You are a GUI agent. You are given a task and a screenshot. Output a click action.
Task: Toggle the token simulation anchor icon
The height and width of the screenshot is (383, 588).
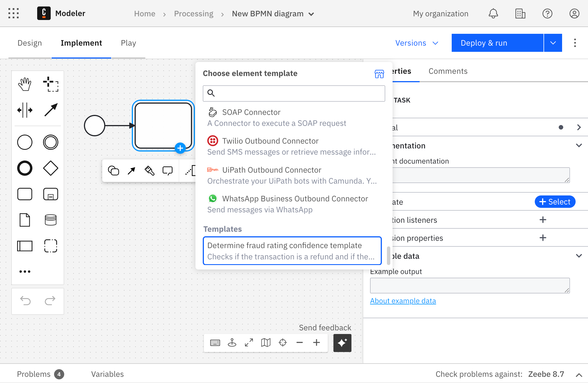pos(232,343)
